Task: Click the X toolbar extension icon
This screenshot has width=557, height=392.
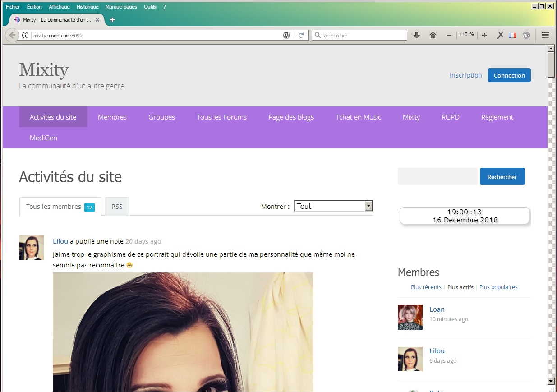Action: (x=500, y=35)
